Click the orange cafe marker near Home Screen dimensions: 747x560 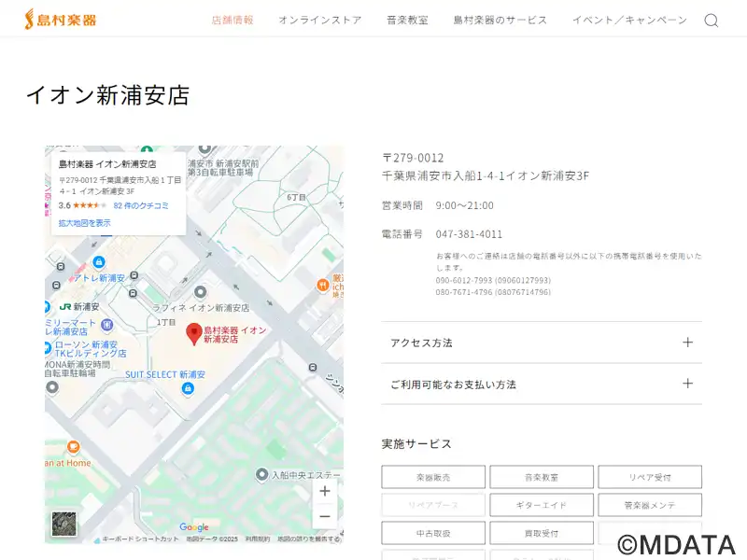point(73,447)
